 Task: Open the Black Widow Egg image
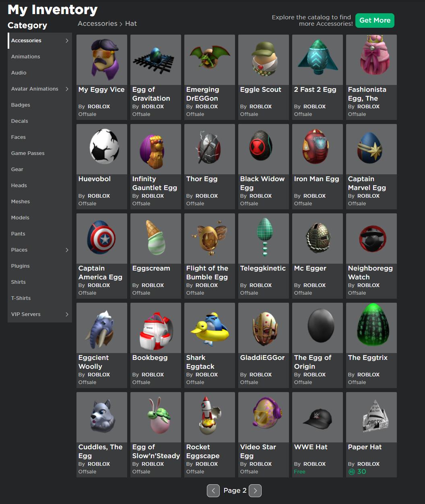(x=264, y=149)
